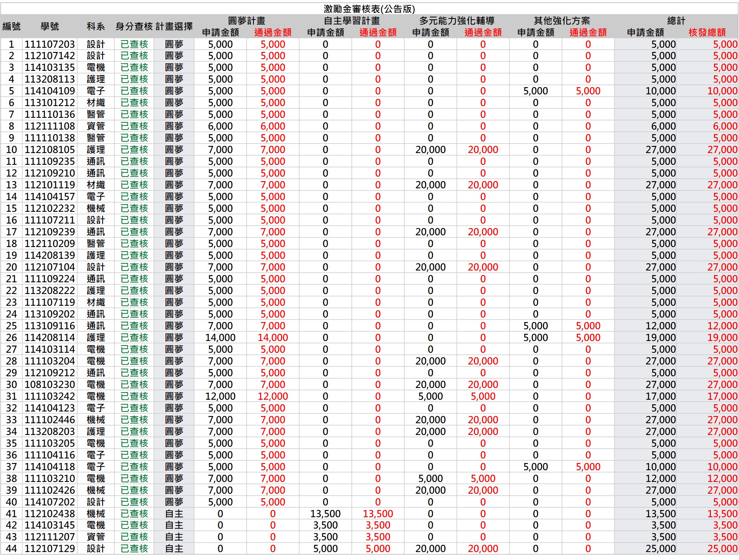Viewport: 739px width, 560px height.
Task: Click the 科系 column header
Action: (x=95, y=27)
